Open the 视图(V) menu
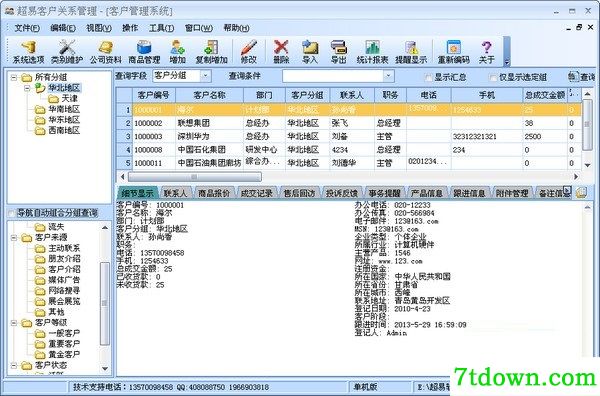 [99, 28]
